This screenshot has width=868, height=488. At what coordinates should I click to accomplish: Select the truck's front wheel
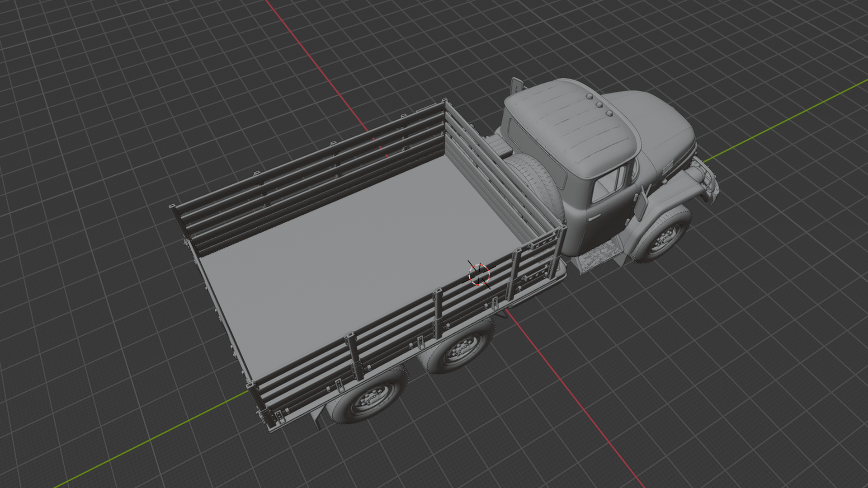661,236
